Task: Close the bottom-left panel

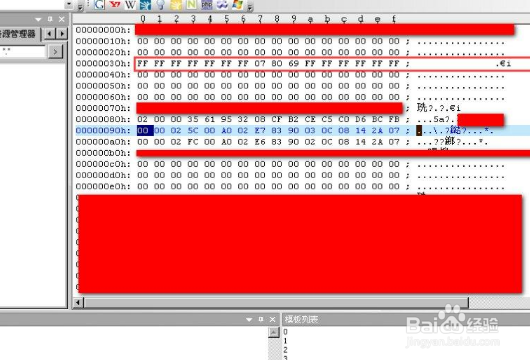Action: click(272, 319)
